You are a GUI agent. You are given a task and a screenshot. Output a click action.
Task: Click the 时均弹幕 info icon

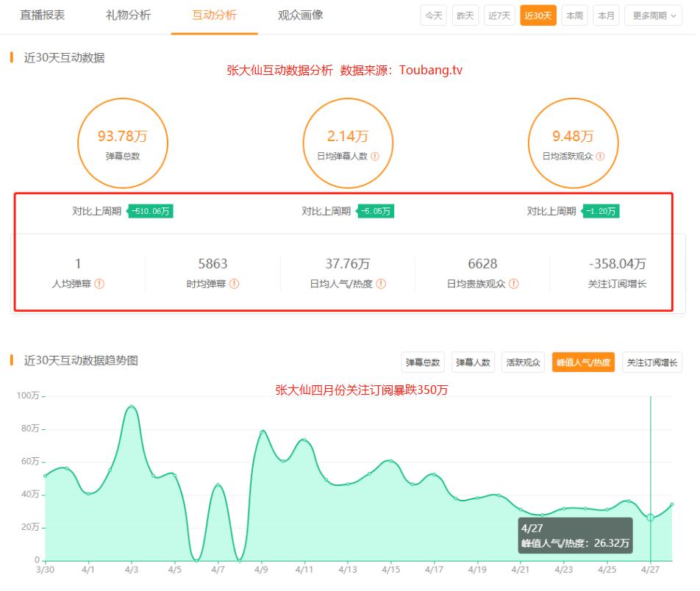point(236,282)
